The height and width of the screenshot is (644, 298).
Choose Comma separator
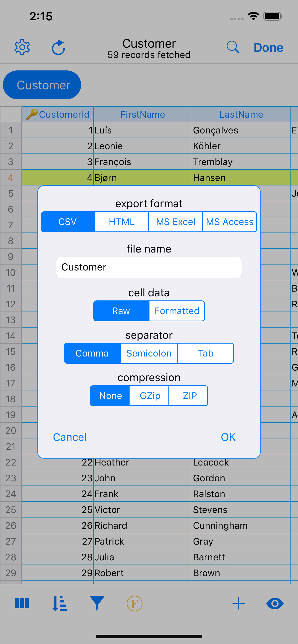point(92,353)
